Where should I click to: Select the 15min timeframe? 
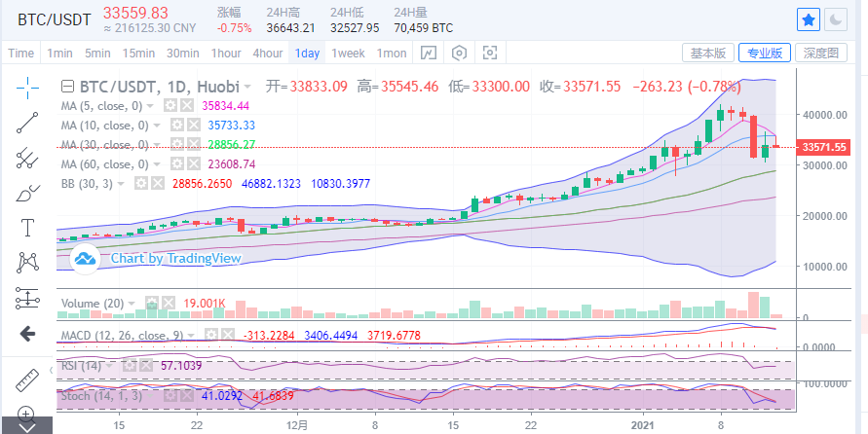pyautogui.click(x=138, y=54)
